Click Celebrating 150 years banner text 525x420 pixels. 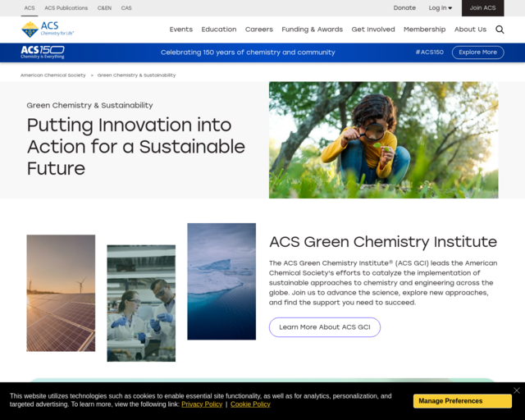[x=248, y=52]
